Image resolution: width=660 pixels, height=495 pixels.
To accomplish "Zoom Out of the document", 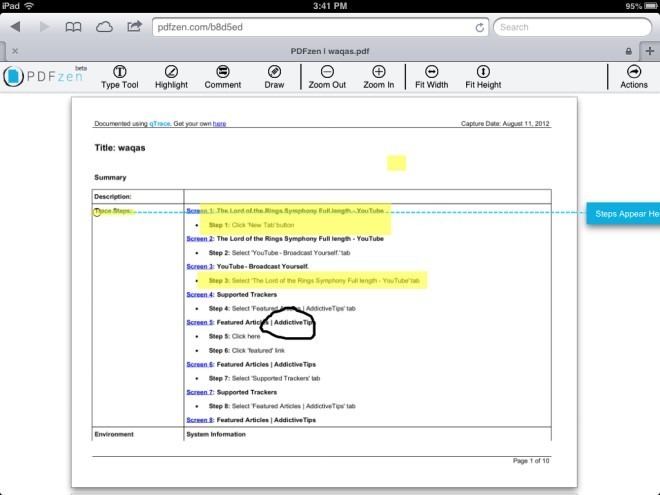I will [x=327, y=77].
